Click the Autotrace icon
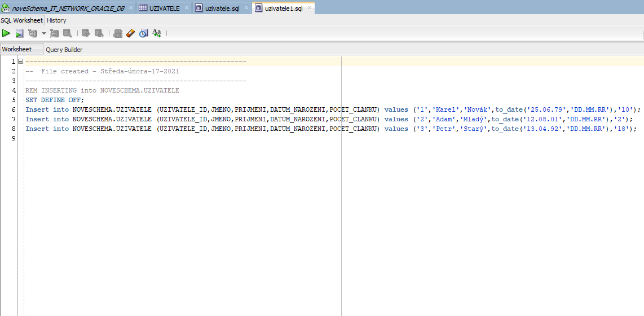The width and height of the screenshot is (644, 316). (55, 33)
